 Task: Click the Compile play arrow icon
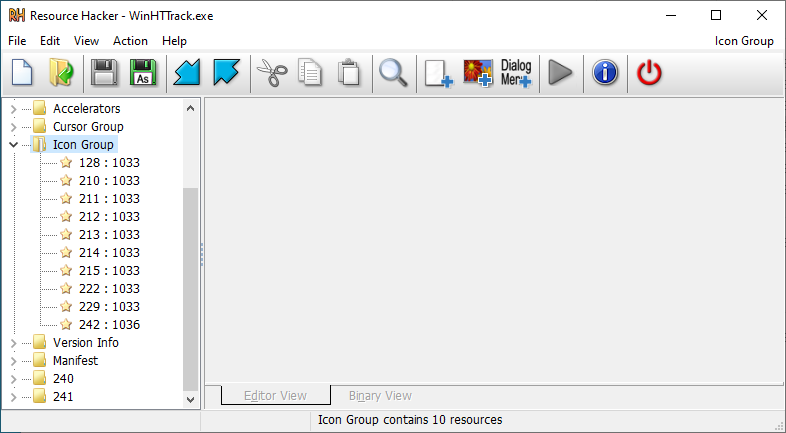[560, 73]
